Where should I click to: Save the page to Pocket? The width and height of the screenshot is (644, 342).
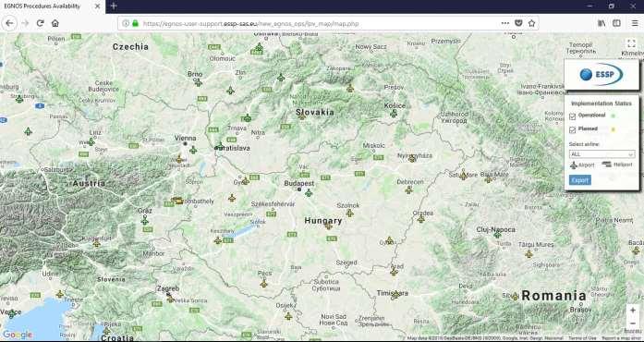[x=518, y=23]
